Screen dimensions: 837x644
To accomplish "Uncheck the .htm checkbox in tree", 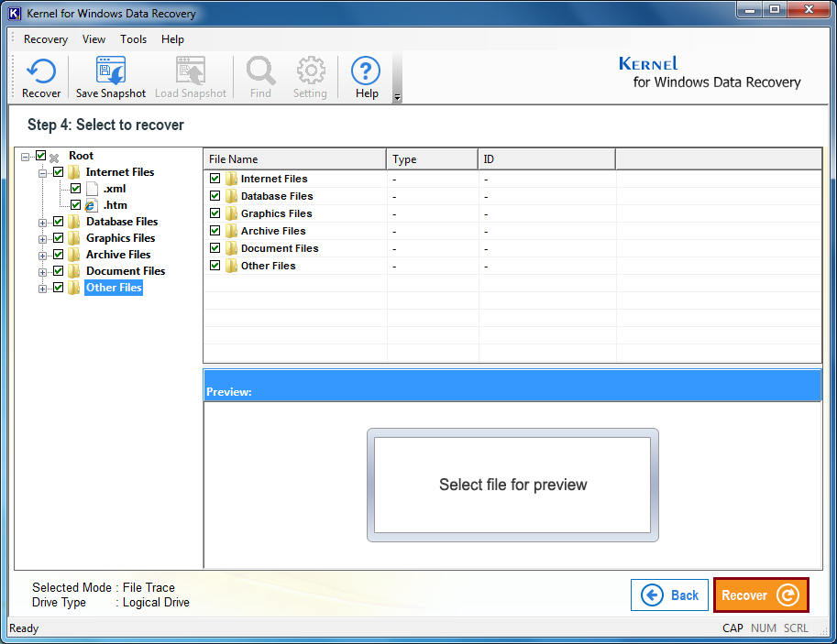I will click(x=75, y=205).
